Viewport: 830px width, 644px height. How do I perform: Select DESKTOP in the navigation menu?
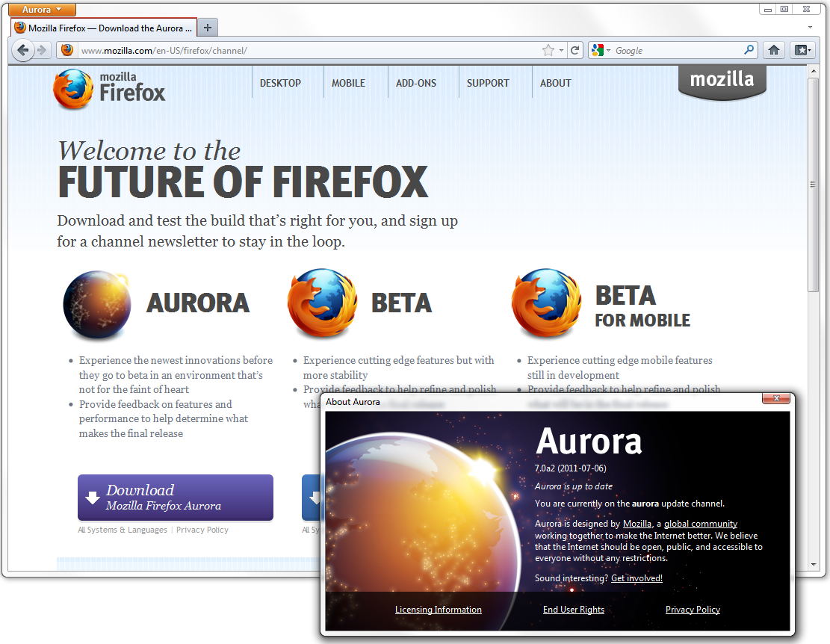(x=280, y=83)
